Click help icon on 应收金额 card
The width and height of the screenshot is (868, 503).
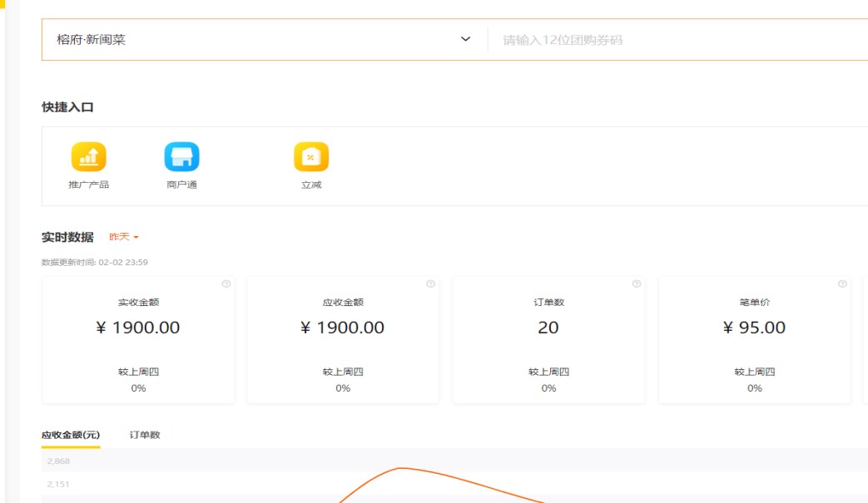pyautogui.click(x=430, y=284)
